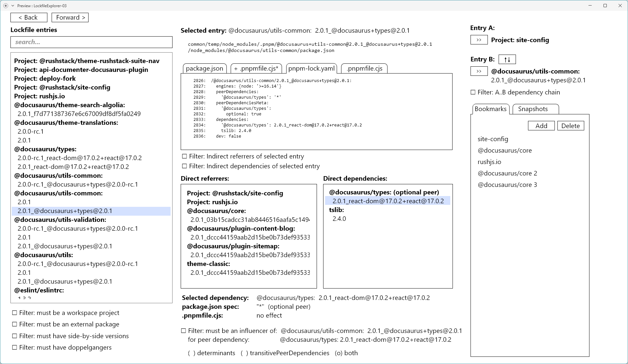Delete the selected bookmark

tap(570, 125)
